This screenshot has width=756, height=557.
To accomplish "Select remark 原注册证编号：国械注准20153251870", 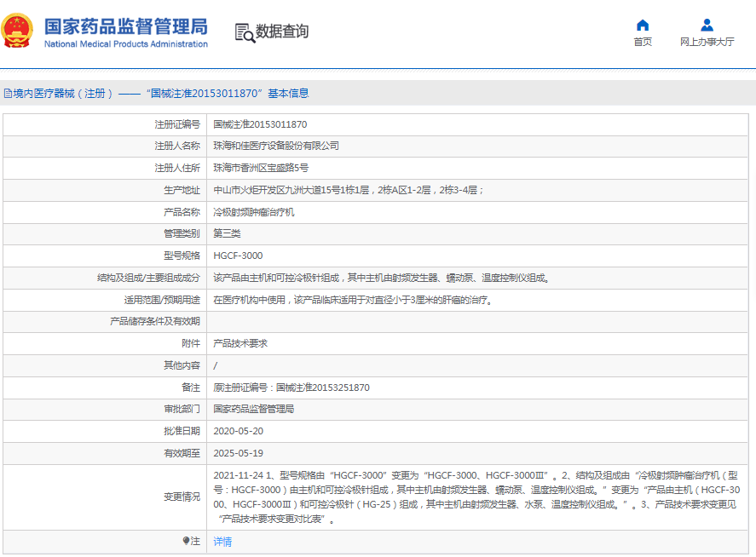I will coord(291,388).
